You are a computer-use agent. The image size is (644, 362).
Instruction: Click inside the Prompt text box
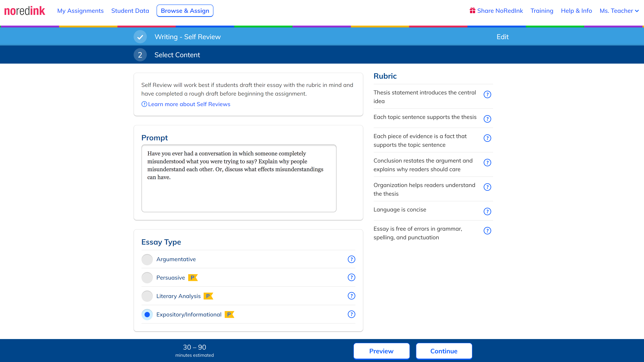pyautogui.click(x=239, y=179)
